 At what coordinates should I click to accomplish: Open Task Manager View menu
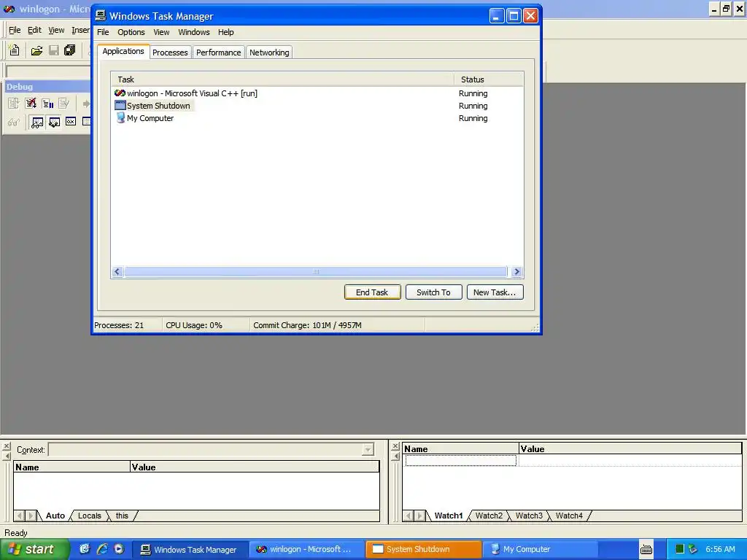(161, 32)
